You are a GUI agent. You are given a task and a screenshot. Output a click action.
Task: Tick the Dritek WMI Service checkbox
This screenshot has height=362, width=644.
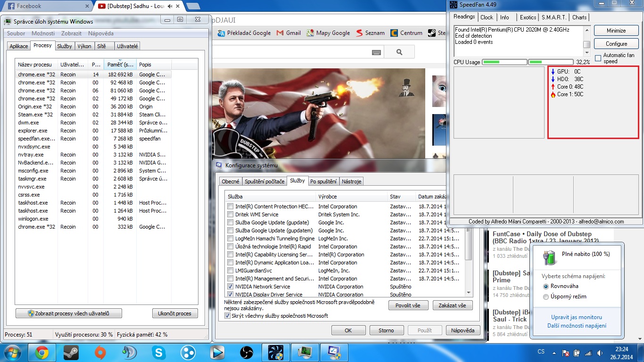point(230,214)
